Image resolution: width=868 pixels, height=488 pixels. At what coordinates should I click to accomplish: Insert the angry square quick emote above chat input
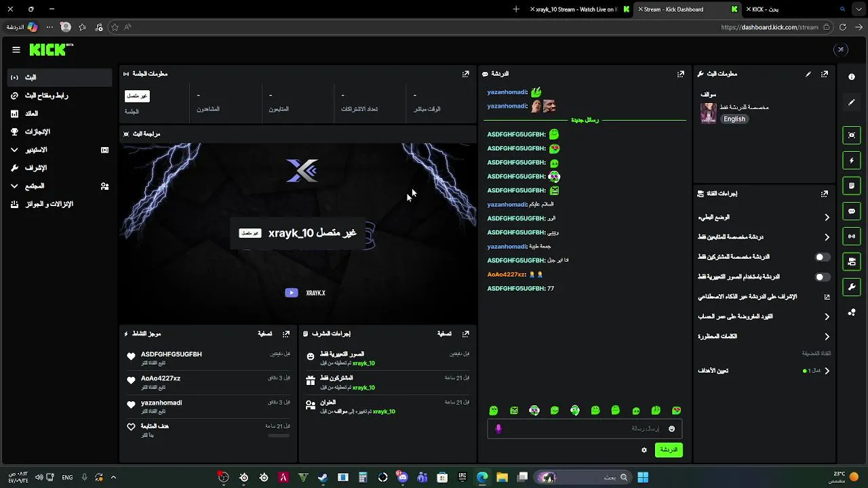click(514, 411)
